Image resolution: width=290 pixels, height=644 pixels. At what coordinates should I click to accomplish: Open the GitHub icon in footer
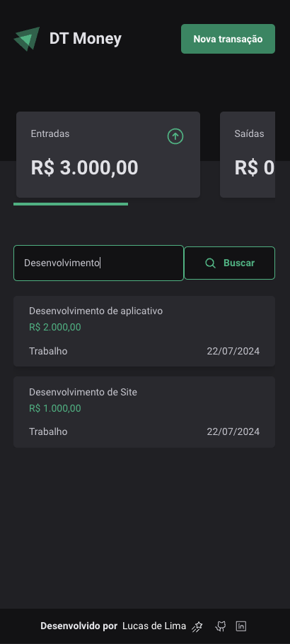click(221, 626)
